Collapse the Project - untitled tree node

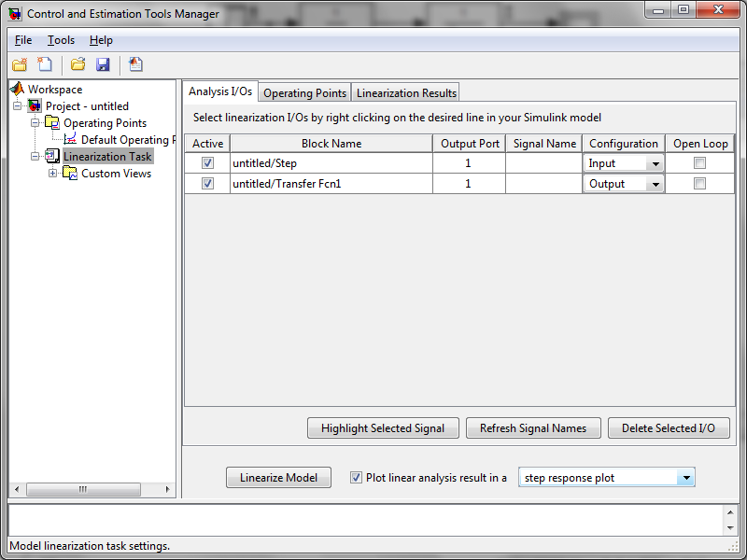click(18, 105)
